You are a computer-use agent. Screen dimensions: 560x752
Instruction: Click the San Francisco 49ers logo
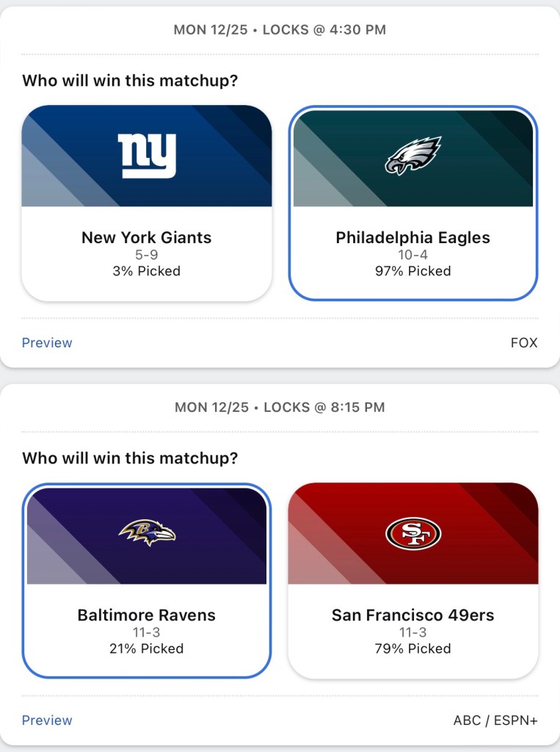tap(413, 533)
